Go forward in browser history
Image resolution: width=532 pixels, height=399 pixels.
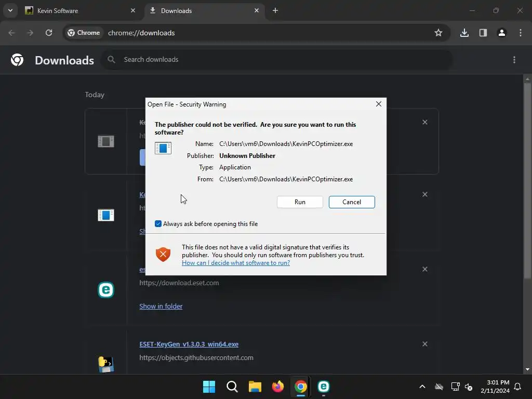click(x=30, y=33)
